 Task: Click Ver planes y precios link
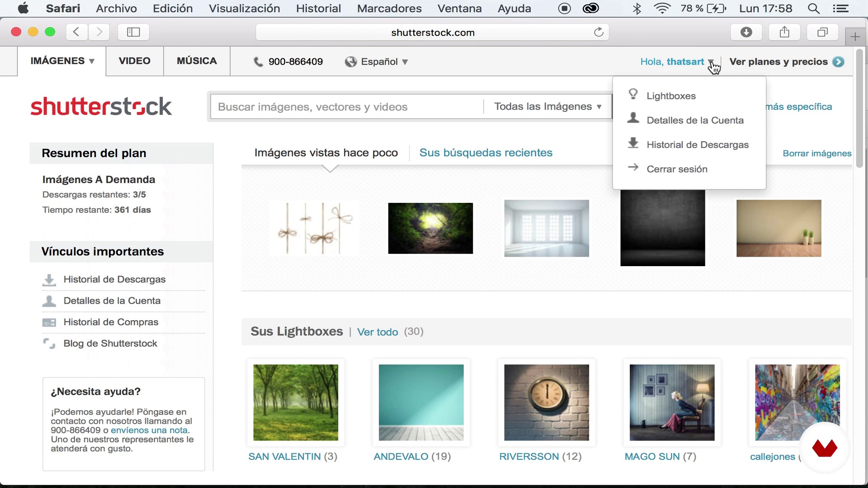point(778,62)
